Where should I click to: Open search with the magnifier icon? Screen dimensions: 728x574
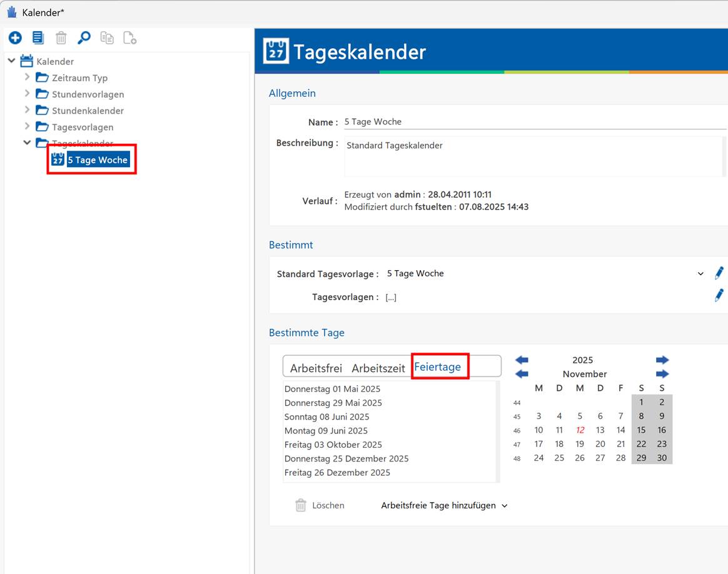pyautogui.click(x=84, y=38)
